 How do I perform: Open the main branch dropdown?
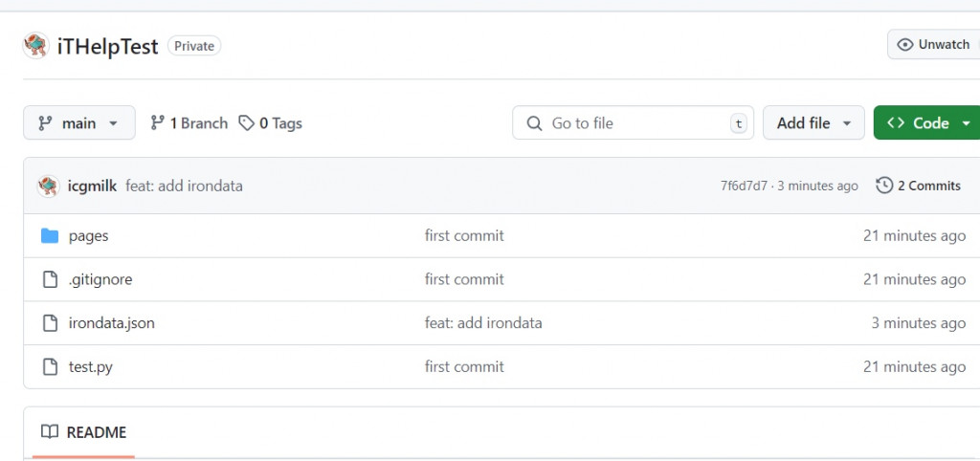point(78,123)
